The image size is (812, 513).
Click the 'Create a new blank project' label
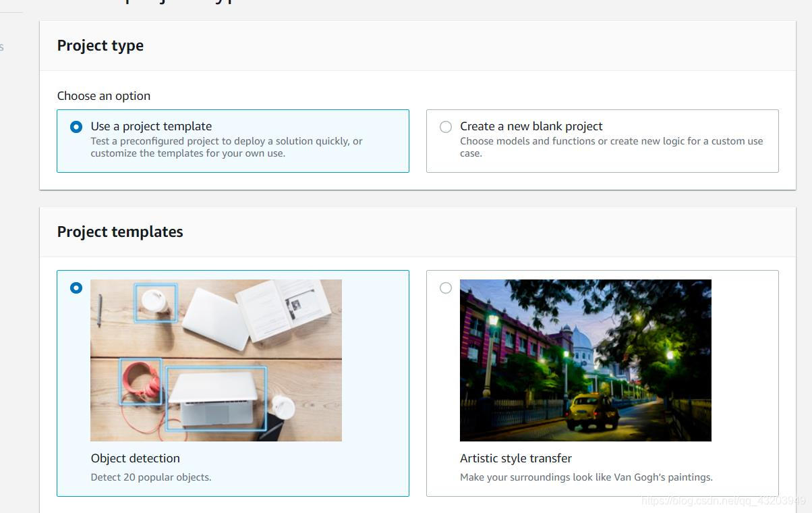(x=531, y=126)
